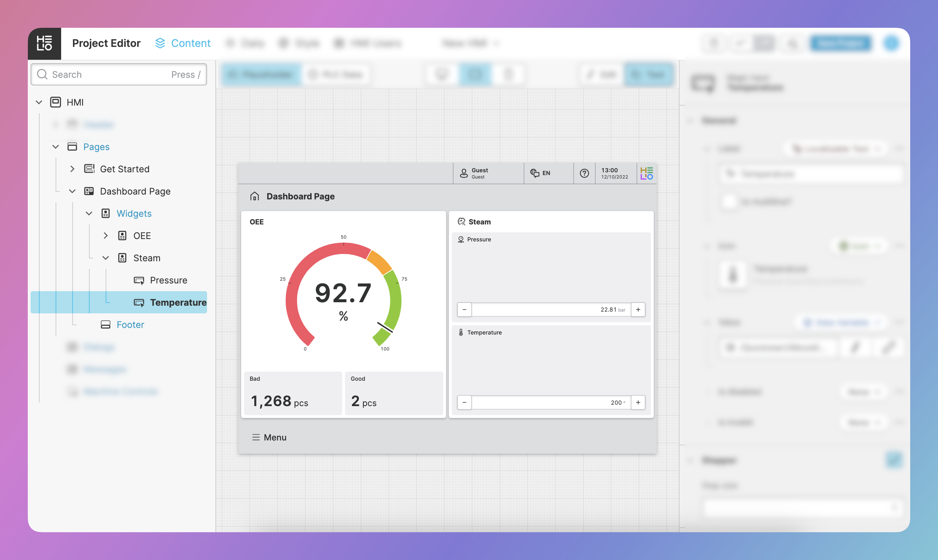This screenshot has height=560, width=938.
Task: Click the hamburger Menu icon in footer
Action: 256,437
